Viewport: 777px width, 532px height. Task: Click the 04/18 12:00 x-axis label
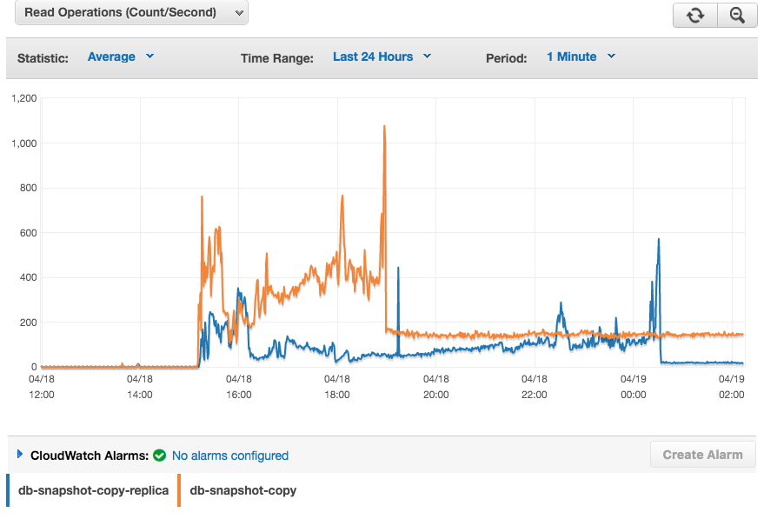(42, 387)
